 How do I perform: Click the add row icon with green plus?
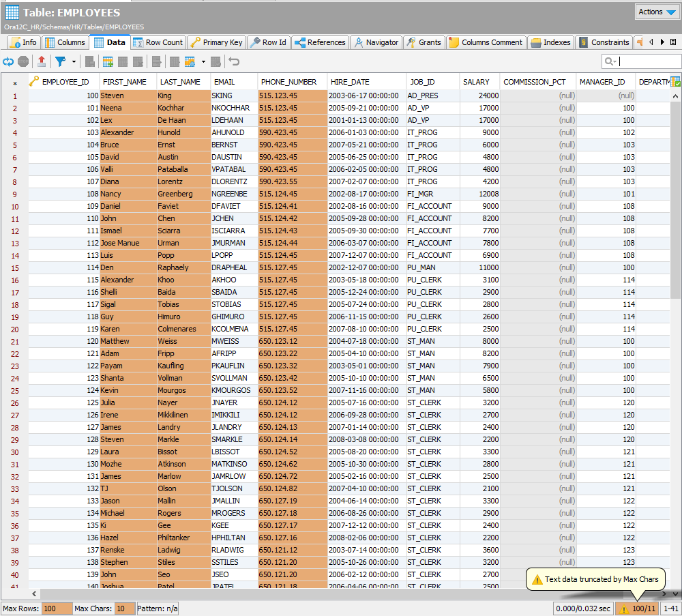click(x=108, y=62)
